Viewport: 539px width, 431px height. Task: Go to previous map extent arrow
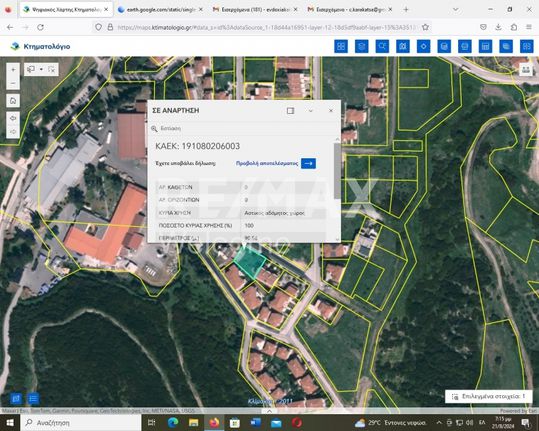click(13, 118)
